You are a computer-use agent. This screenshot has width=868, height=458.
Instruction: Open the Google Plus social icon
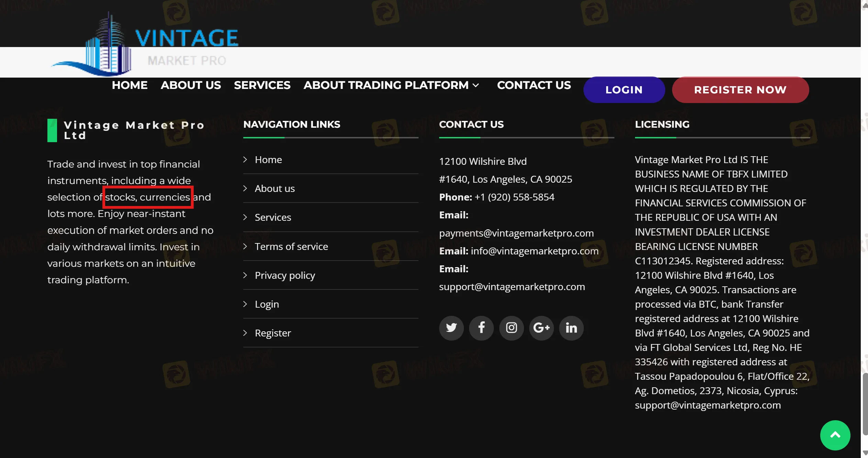coord(541,328)
